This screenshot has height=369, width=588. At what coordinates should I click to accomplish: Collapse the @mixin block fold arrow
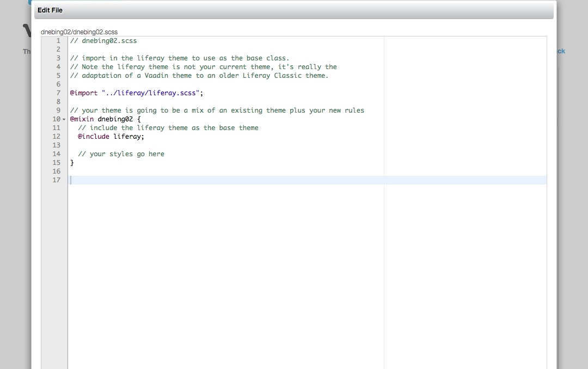click(64, 119)
